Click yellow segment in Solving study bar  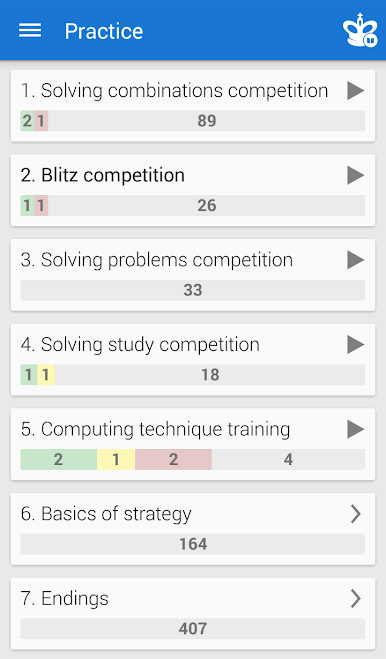point(46,374)
